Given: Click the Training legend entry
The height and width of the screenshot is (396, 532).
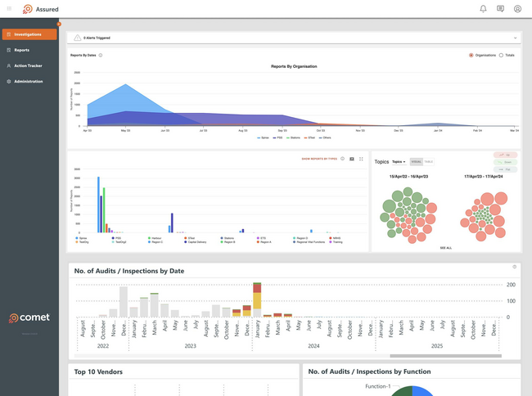Looking at the screenshot, I should [x=336, y=241].
